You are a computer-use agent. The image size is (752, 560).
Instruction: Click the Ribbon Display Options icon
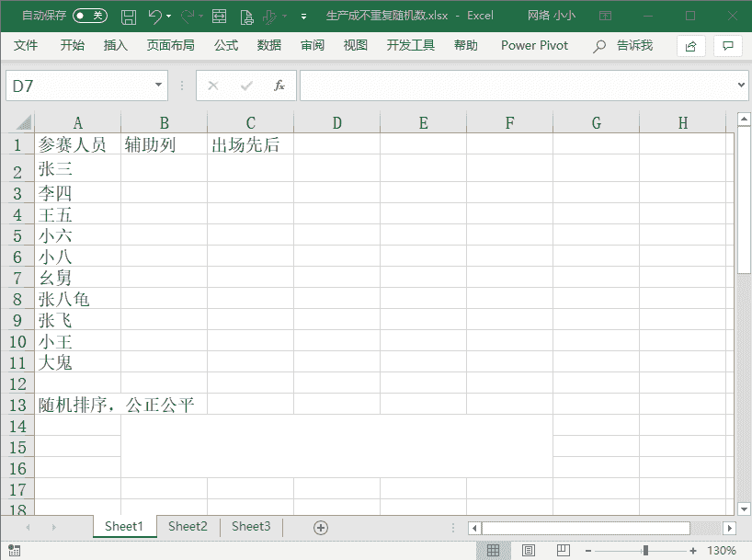pyautogui.click(x=606, y=17)
